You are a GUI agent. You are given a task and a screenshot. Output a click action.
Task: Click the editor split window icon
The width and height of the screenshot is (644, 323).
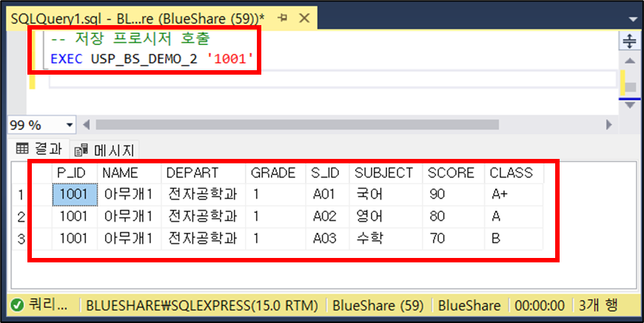(x=629, y=41)
